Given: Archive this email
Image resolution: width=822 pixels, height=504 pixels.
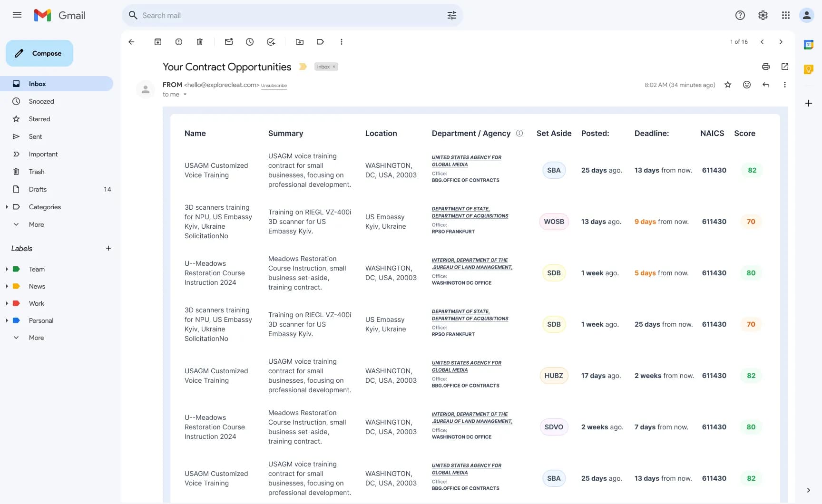Looking at the screenshot, I should click(158, 42).
